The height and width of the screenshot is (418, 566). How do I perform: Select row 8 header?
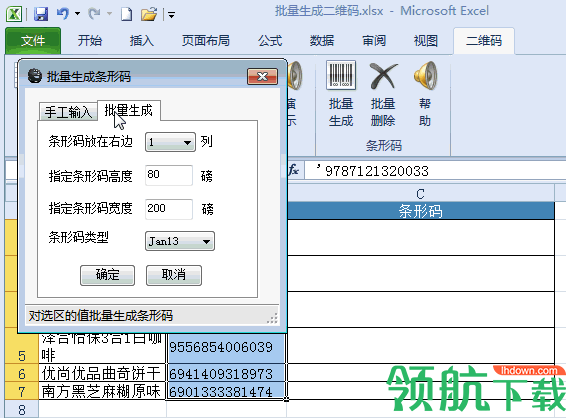22,409
